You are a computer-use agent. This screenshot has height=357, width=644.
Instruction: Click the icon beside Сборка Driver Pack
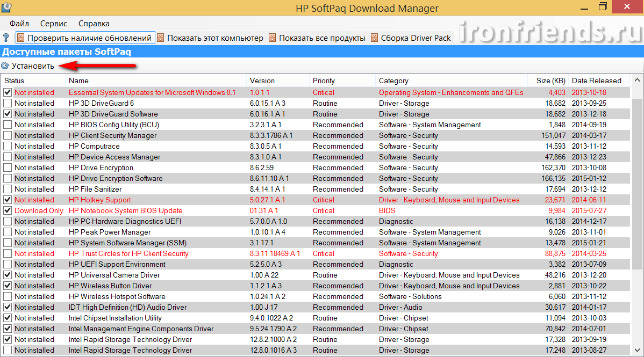374,38
